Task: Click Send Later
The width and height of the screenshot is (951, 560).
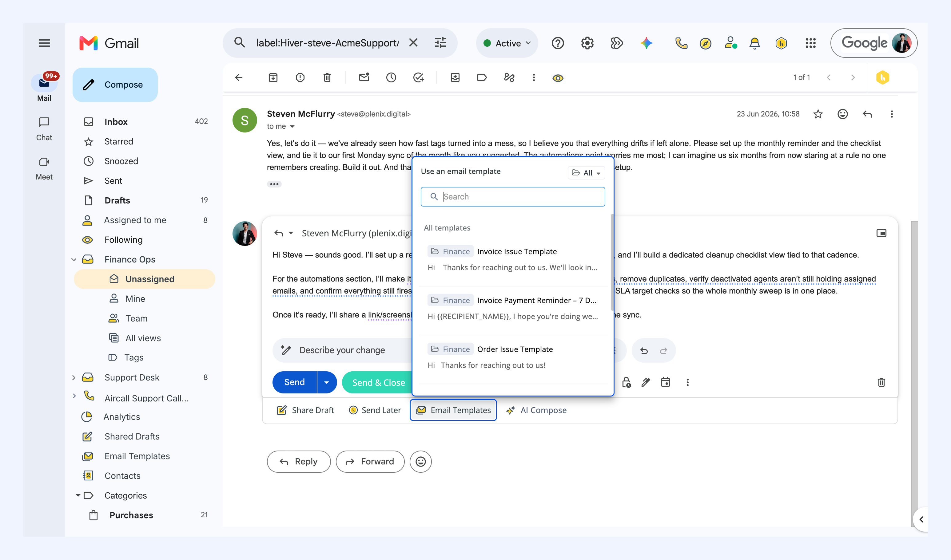Action: pyautogui.click(x=375, y=410)
